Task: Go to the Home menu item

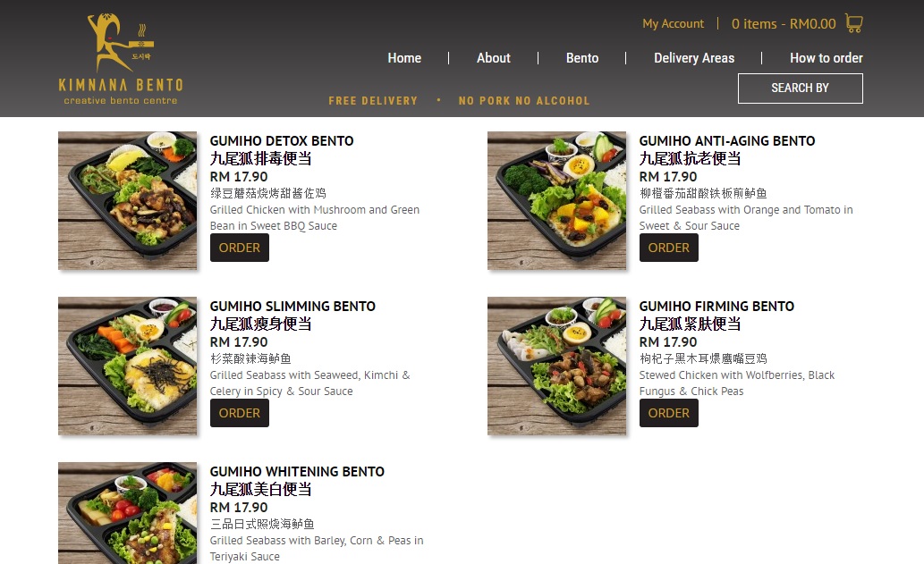Action: coord(404,58)
